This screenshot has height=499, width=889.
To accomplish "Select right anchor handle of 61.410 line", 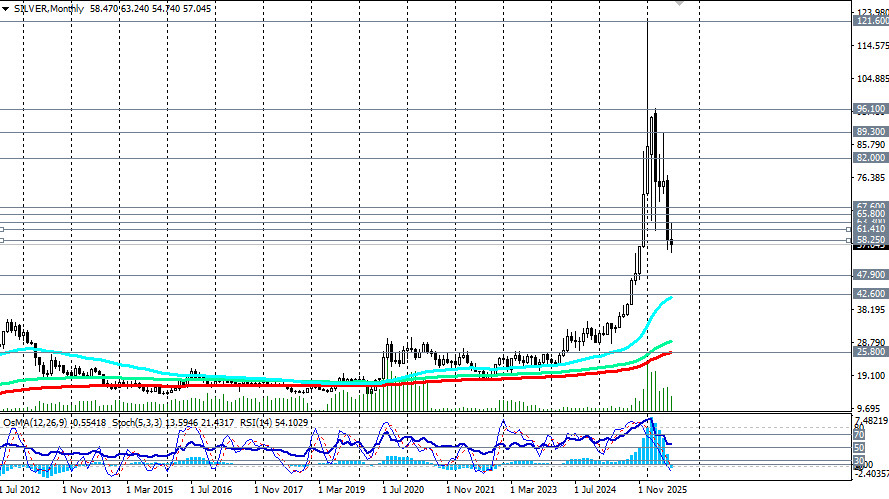I will 849,229.
